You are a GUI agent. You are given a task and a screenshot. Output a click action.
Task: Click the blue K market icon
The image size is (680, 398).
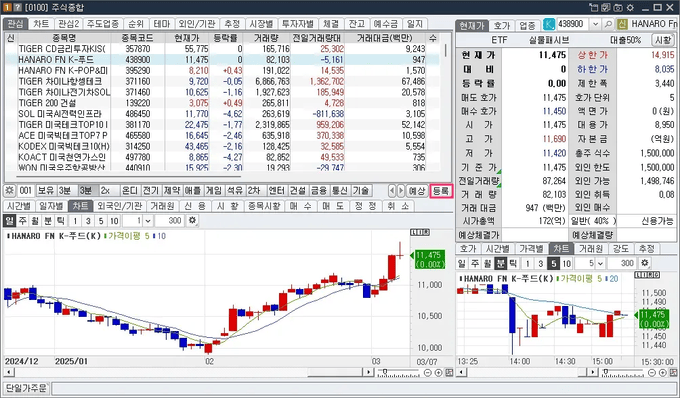(x=549, y=23)
